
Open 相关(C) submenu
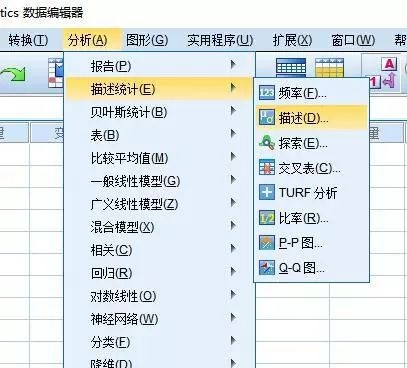point(159,250)
